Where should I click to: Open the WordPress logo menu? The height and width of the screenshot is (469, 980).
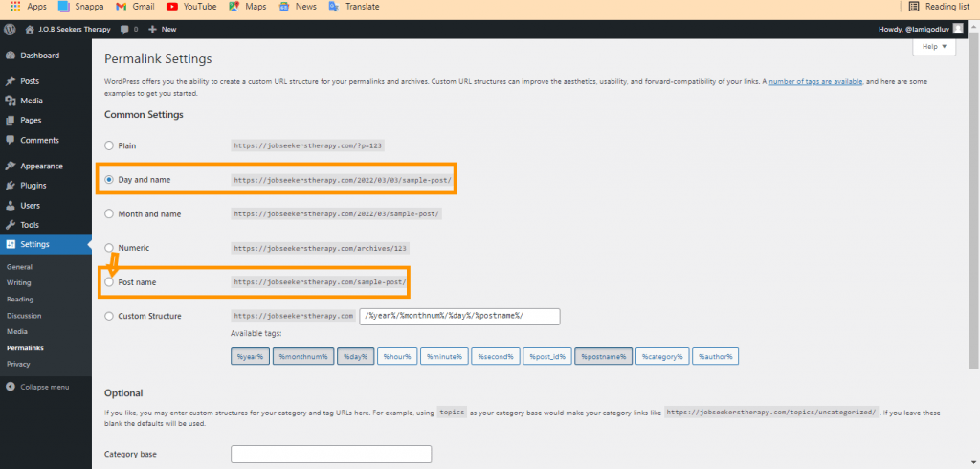click(10, 29)
